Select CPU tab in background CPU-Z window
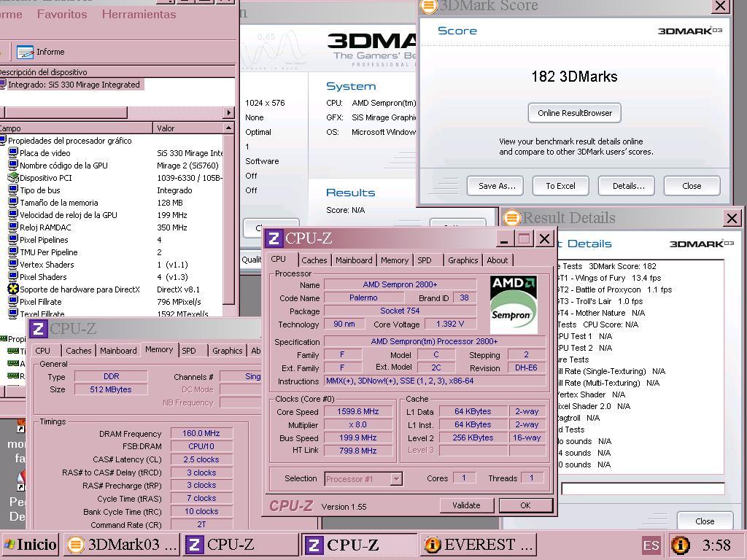The image size is (747, 560). pyautogui.click(x=42, y=351)
